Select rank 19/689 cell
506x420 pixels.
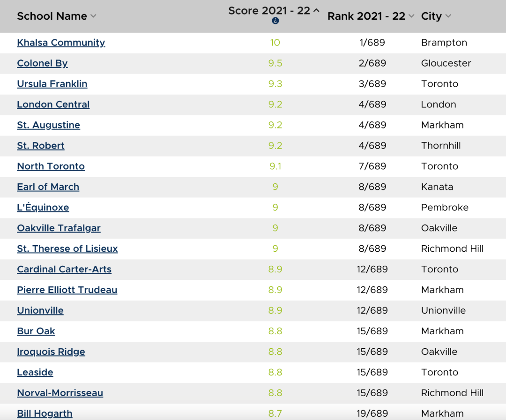pyautogui.click(x=372, y=413)
